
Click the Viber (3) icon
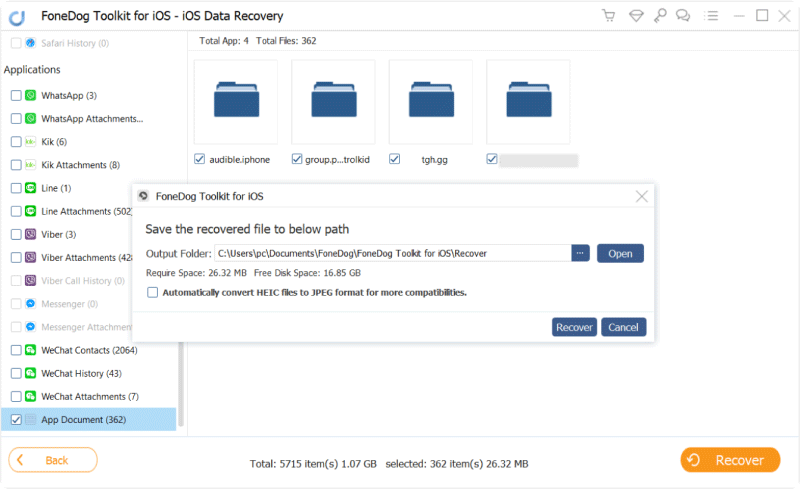[31, 234]
